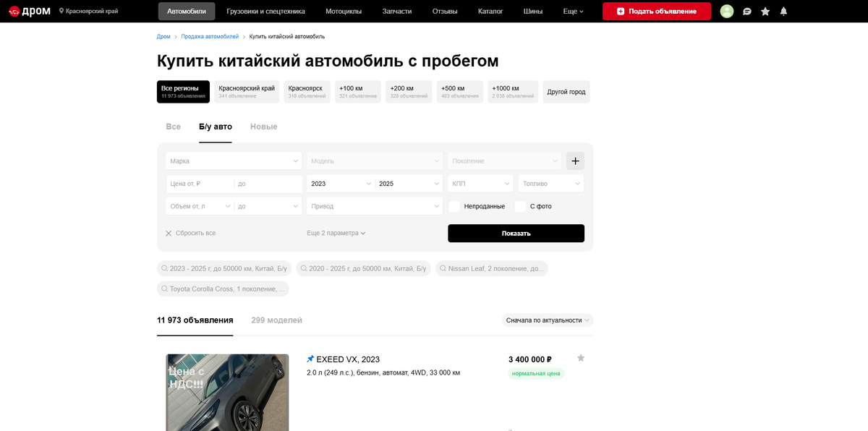This screenshot has height=431, width=868.
Task: Click the 3 400 000 ₽ price
Action: (x=530, y=359)
